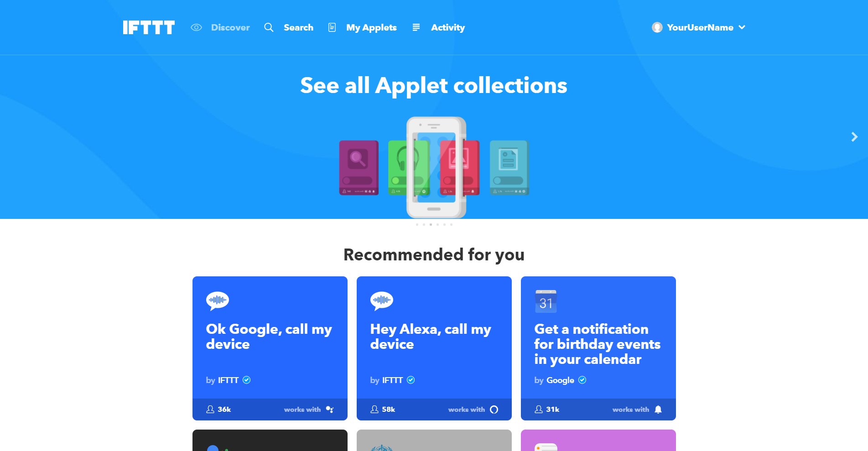Click the phone collections illustration
868x451 pixels.
(x=434, y=167)
